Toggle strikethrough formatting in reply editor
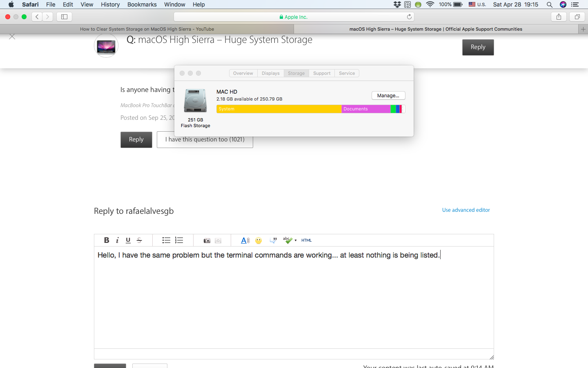This screenshot has width=588, height=368. point(139,240)
